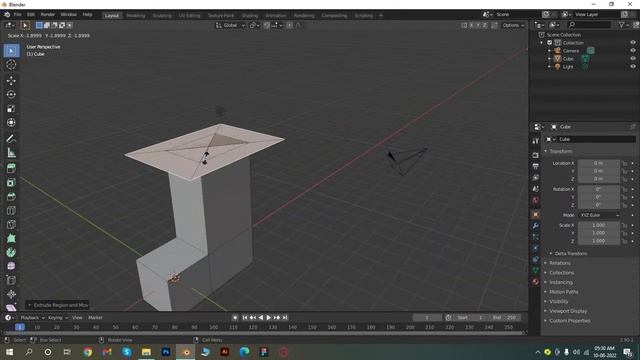Choose the Rotate tool
Image resolution: width=640 pixels, height=360 pixels.
[x=11, y=94]
